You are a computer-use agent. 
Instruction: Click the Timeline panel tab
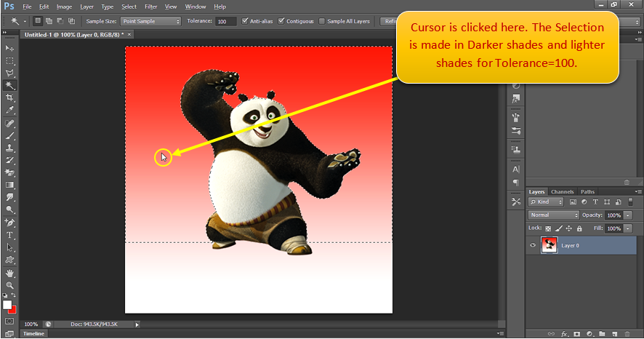tap(33, 334)
